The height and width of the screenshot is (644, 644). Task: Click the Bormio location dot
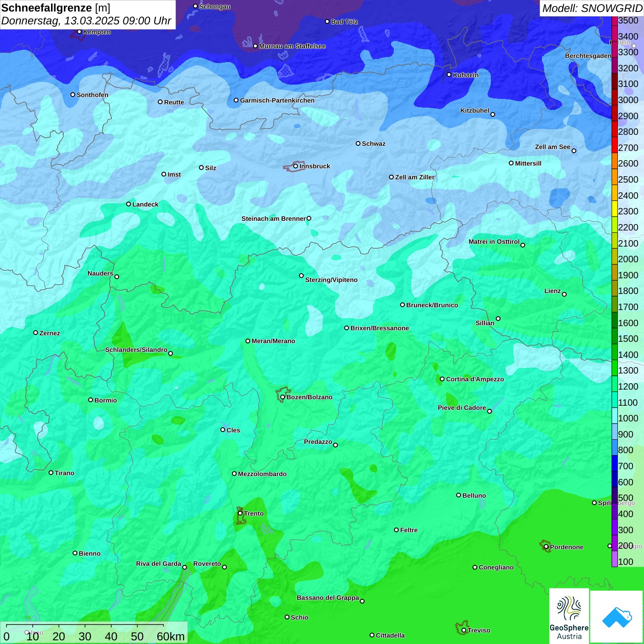pos(91,400)
